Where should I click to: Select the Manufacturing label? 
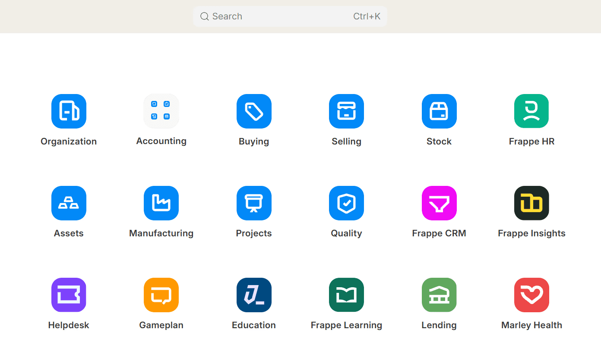pyautogui.click(x=161, y=233)
